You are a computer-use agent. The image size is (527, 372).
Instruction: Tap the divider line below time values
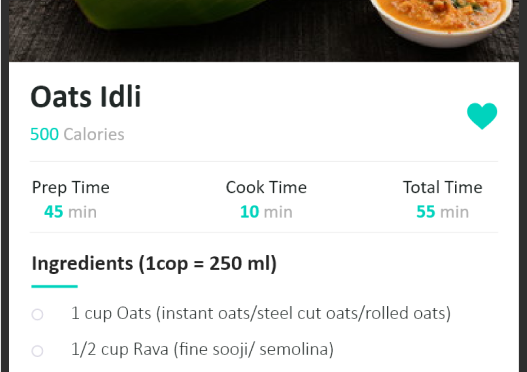click(264, 233)
